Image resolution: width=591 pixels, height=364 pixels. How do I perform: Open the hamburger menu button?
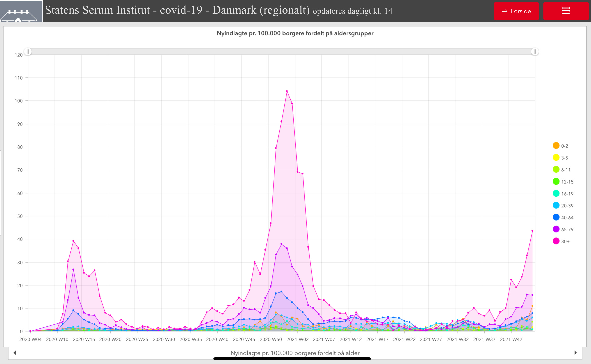tap(566, 11)
